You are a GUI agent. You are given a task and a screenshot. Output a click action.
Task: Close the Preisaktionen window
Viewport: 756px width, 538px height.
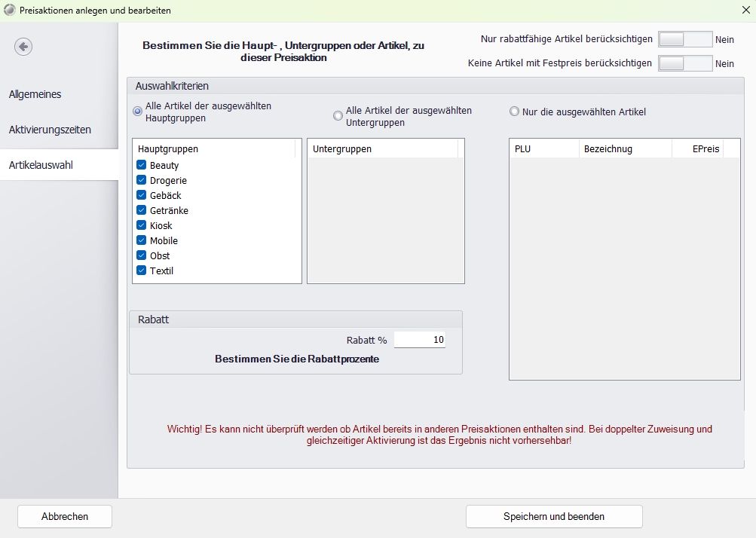745,11
